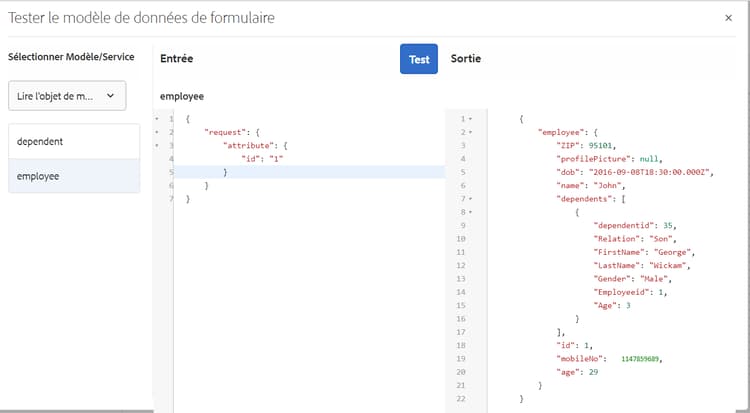
Task: Click the "mobileNo" value in output
Action: (640, 358)
